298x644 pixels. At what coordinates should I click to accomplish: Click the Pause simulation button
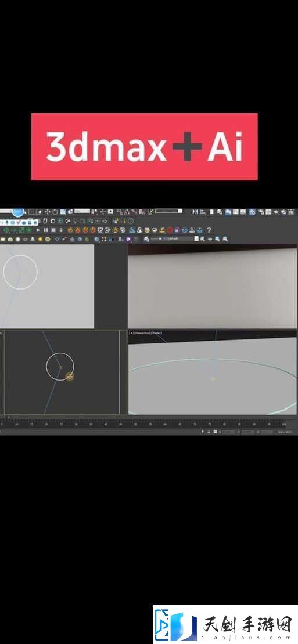click(x=46, y=230)
